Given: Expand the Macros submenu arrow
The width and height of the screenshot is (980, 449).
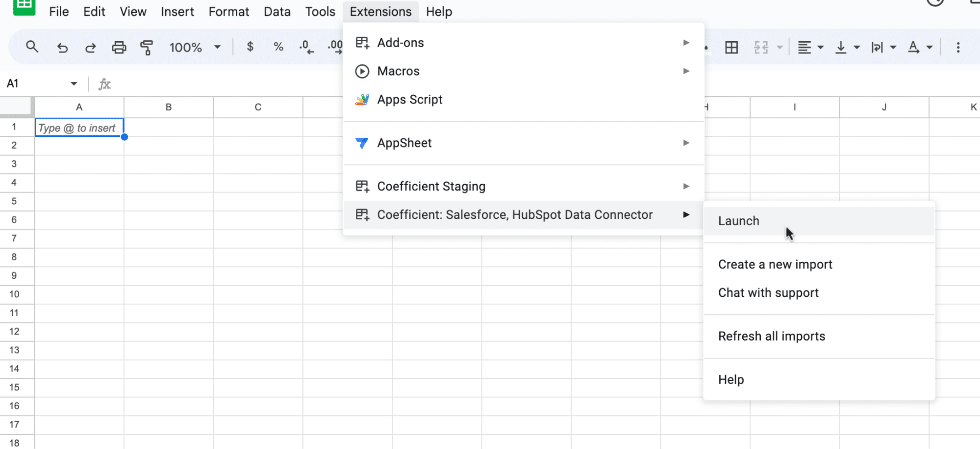Looking at the screenshot, I should (x=686, y=71).
